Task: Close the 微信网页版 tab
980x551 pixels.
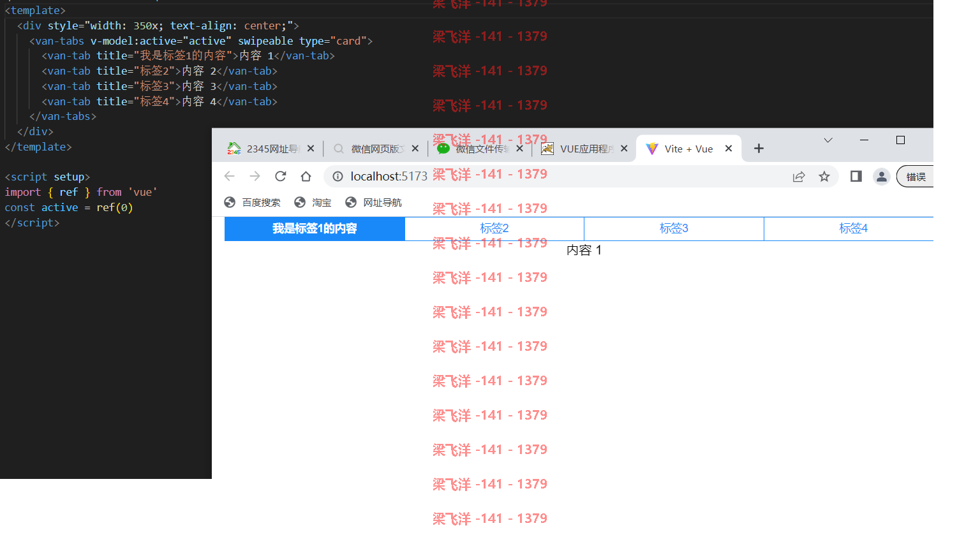Action: click(415, 149)
